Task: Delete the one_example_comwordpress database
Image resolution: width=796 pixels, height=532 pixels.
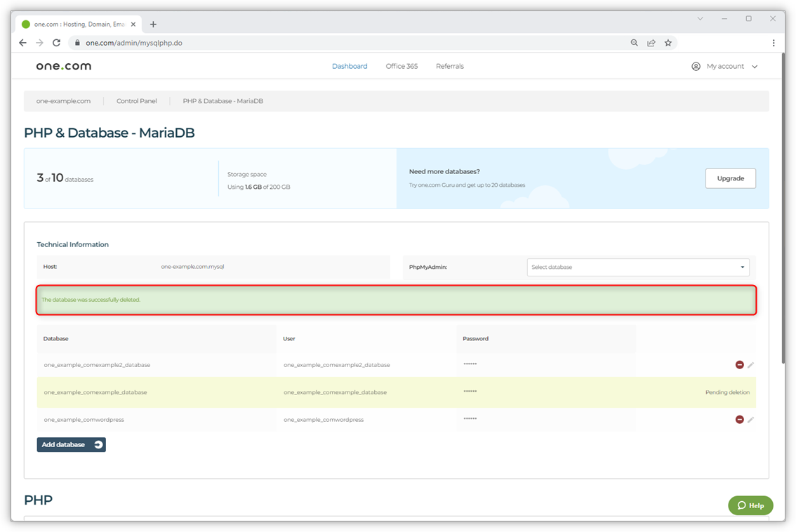Action: point(739,420)
